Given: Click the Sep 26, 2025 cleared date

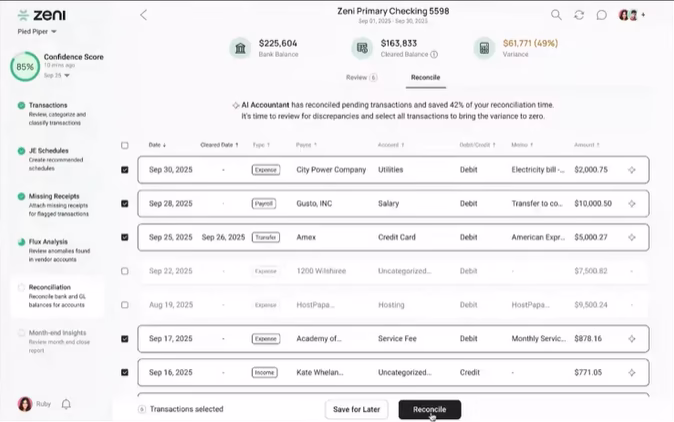Looking at the screenshot, I should pyautogui.click(x=223, y=237).
